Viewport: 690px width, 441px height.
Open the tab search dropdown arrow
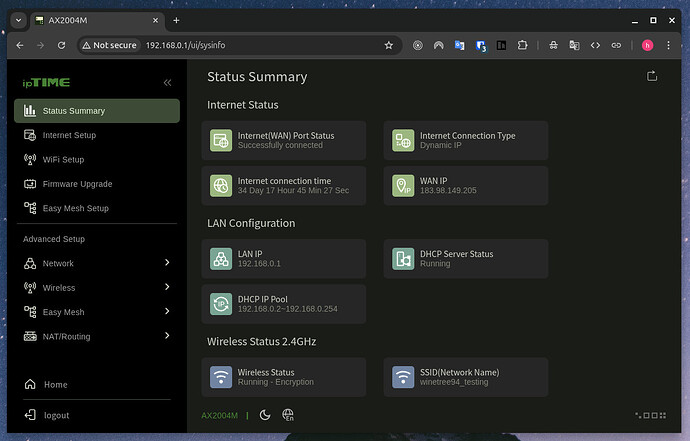click(x=18, y=20)
